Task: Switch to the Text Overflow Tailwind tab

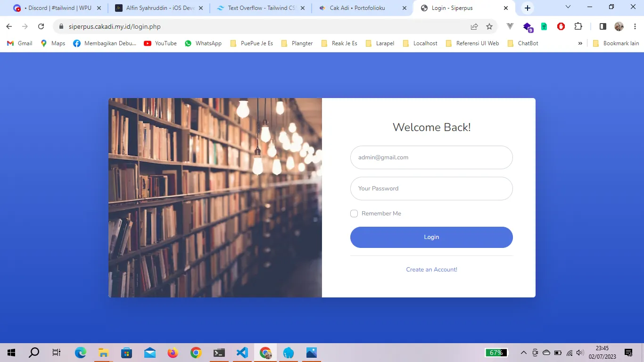Action: [x=261, y=8]
